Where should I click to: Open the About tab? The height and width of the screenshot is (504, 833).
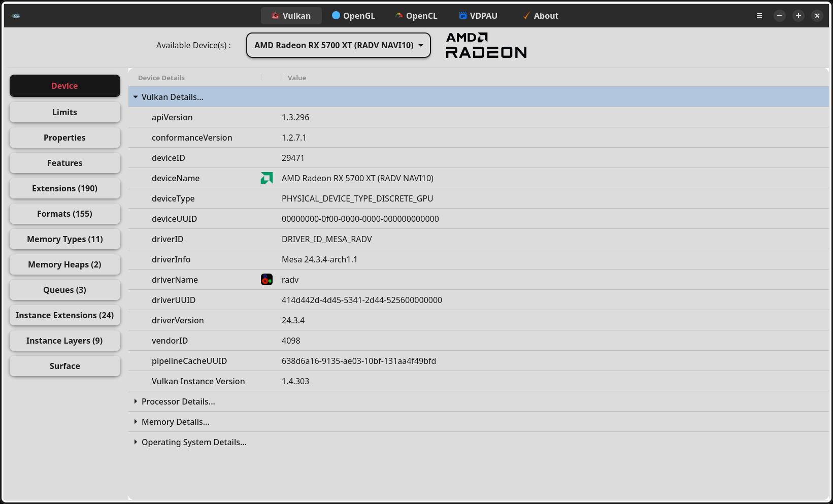tap(540, 16)
